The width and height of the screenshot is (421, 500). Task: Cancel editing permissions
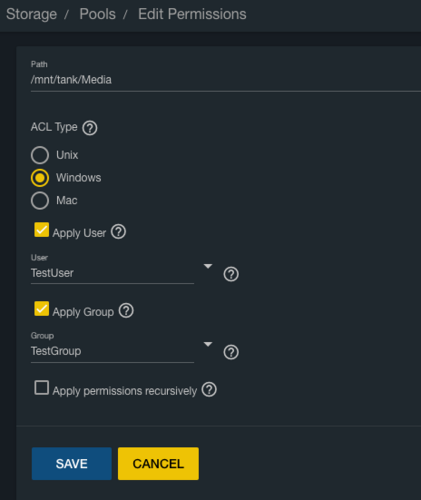pyautogui.click(x=158, y=464)
